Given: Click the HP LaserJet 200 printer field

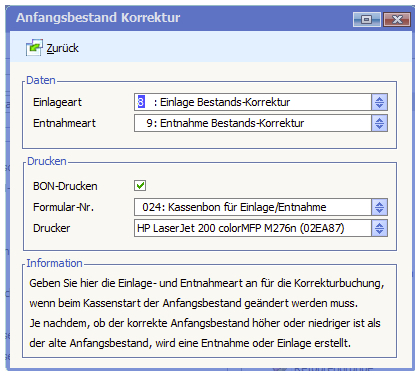Looking at the screenshot, I should click(x=253, y=228).
